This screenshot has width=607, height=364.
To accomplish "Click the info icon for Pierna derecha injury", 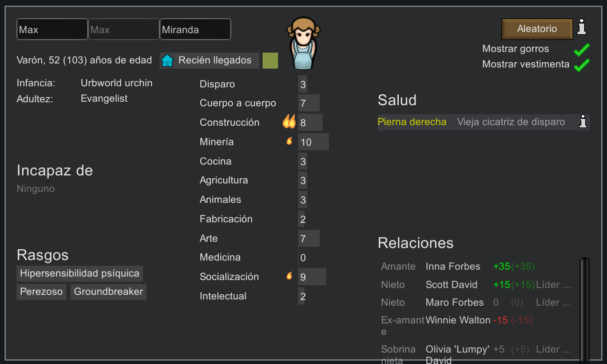I will [x=583, y=122].
